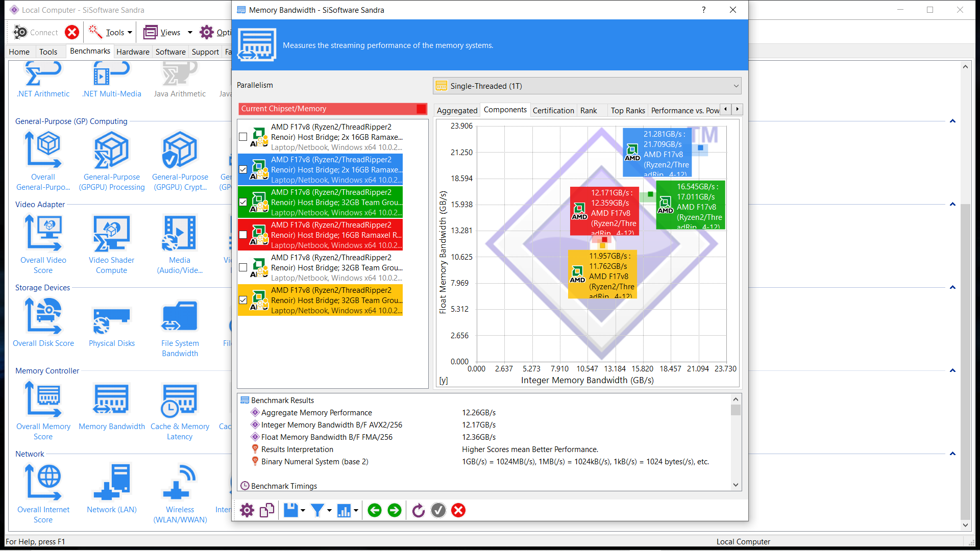980x551 pixels.
Task: Click the settings gear icon in bottom toolbar
Action: point(247,510)
